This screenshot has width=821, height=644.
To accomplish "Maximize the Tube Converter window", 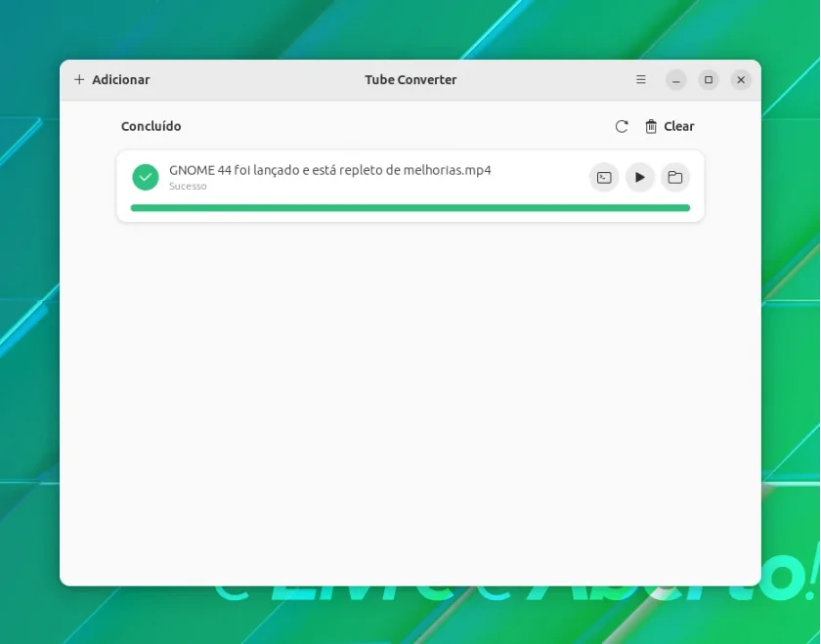I will (x=709, y=79).
